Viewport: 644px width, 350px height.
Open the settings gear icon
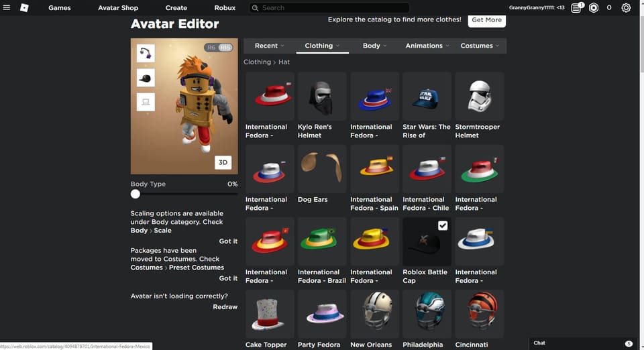click(626, 8)
